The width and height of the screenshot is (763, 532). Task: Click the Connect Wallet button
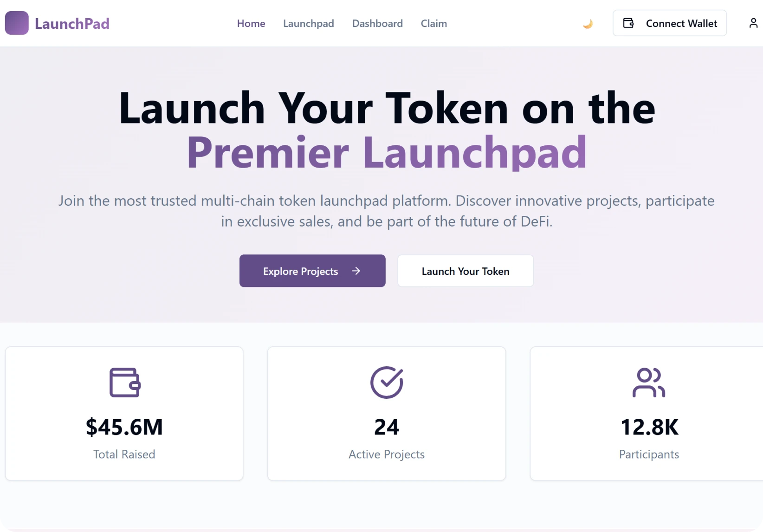click(670, 23)
